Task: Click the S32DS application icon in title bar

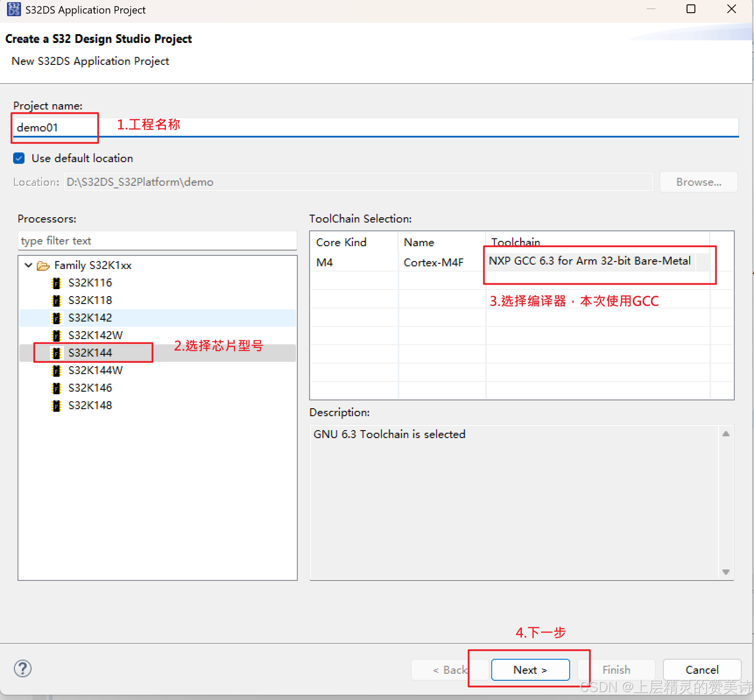Action: pos(14,9)
